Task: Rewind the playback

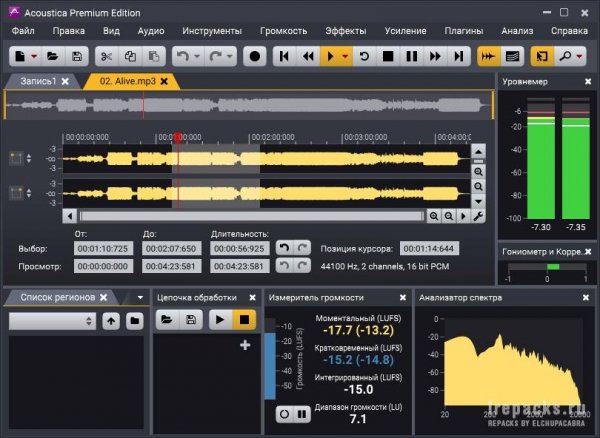Action: coord(308,57)
